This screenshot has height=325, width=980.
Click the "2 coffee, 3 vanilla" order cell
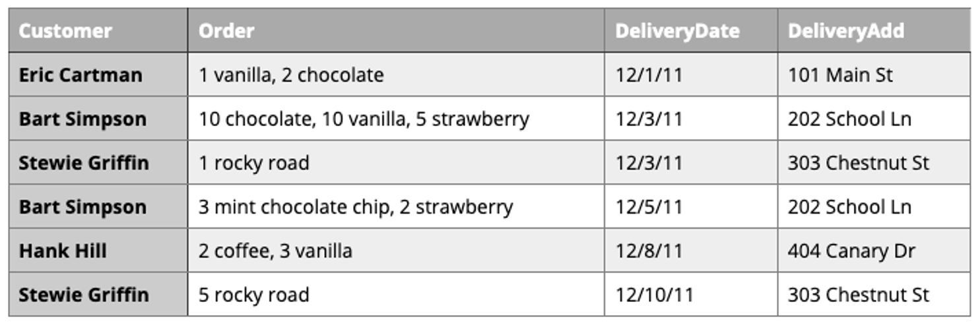point(275,251)
